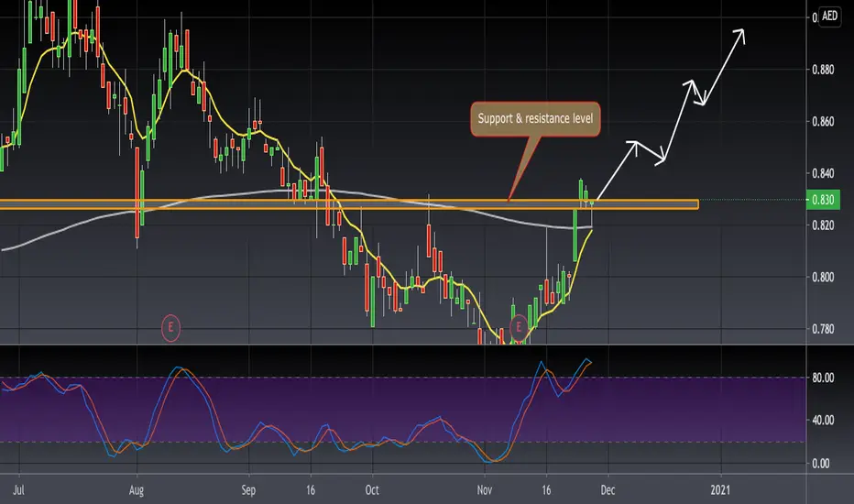Click the 0.880 price axis label
Image resolution: width=854 pixels, height=504 pixels.
(x=823, y=70)
